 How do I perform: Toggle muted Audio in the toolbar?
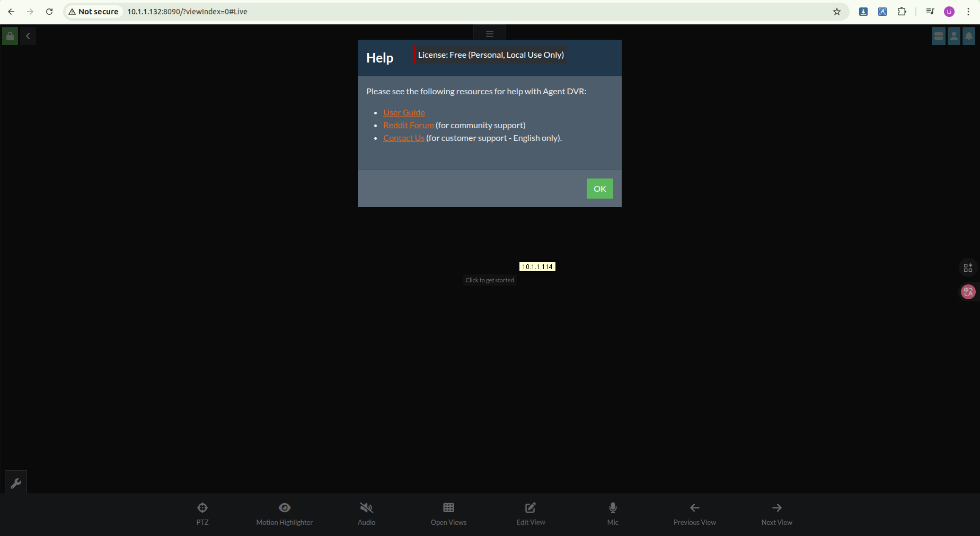pyautogui.click(x=366, y=514)
